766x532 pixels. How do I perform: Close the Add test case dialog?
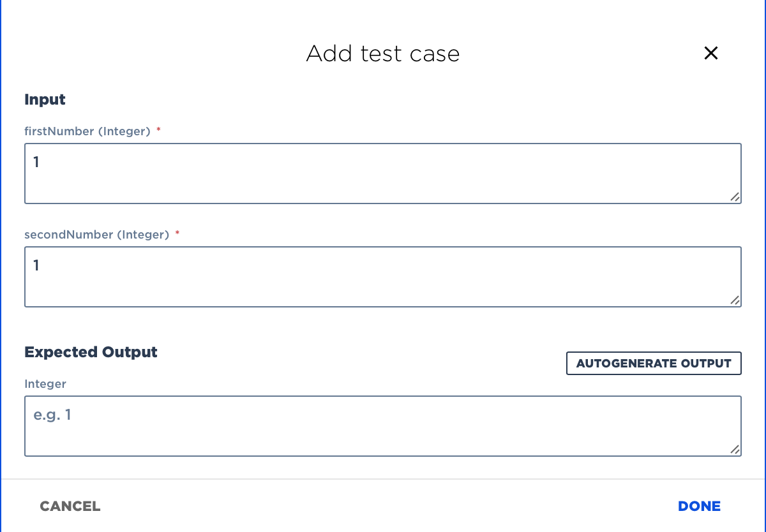[x=710, y=53]
